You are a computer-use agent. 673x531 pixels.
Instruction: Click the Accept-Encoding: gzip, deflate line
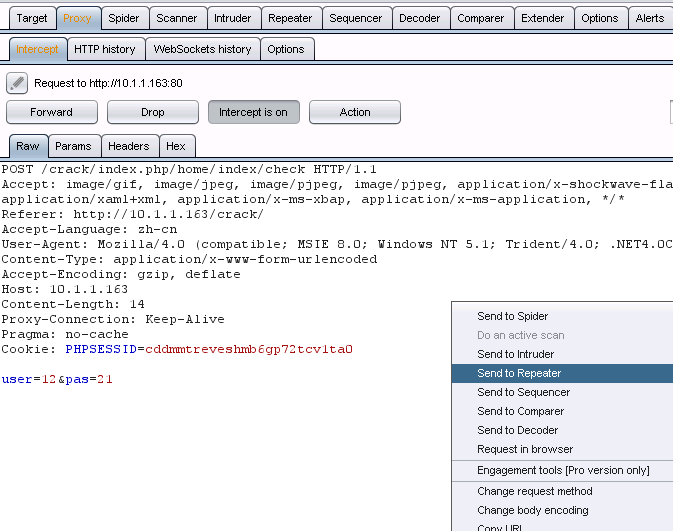pyautogui.click(x=121, y=274)
